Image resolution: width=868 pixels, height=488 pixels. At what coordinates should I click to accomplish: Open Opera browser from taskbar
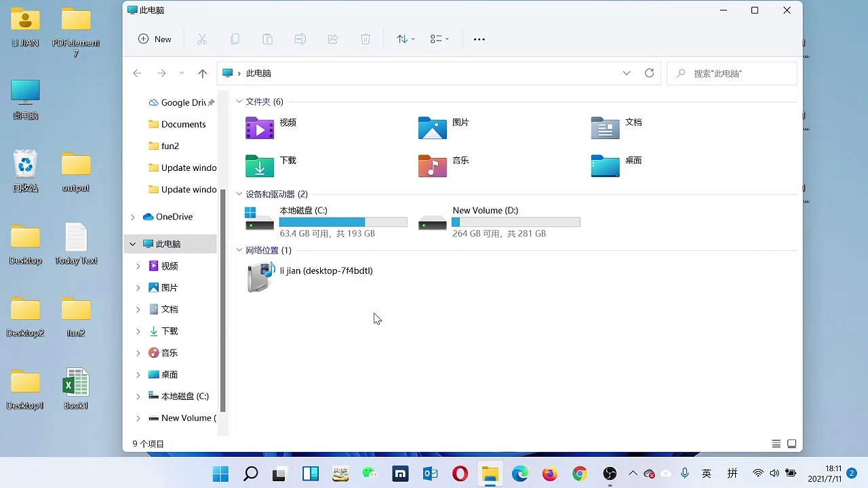[x=460, y=474]
